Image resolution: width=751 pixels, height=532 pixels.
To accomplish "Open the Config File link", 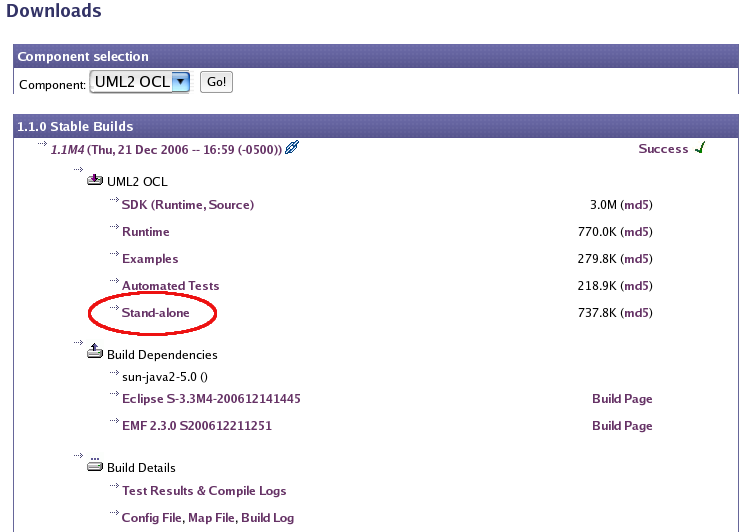I will (x=152, y=518).
